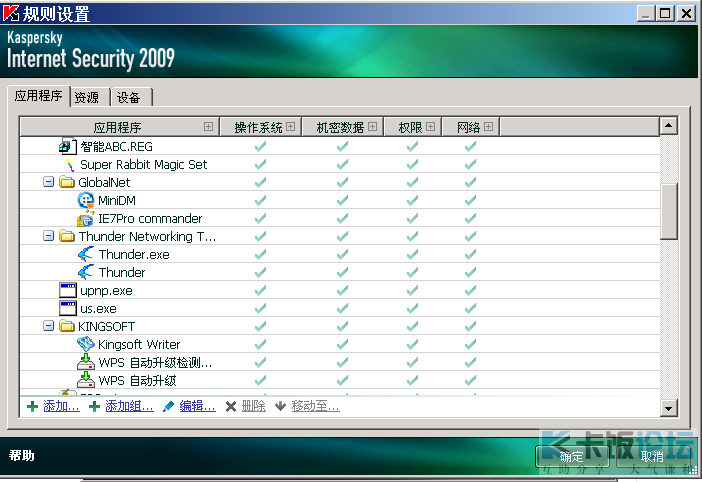Expand the 网络 column header plus
702x482 pixels.
point(488,127)
